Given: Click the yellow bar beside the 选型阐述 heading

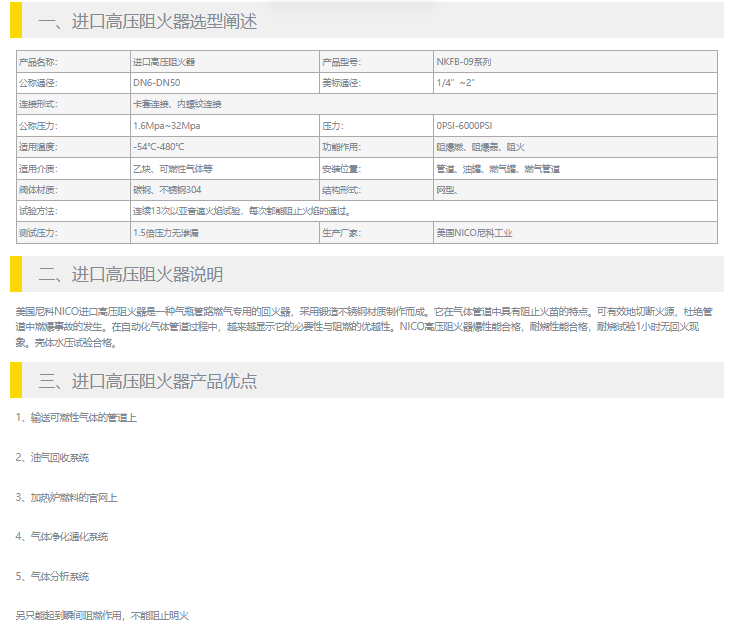Looking at the screenshot, I should tap(16, 21).
